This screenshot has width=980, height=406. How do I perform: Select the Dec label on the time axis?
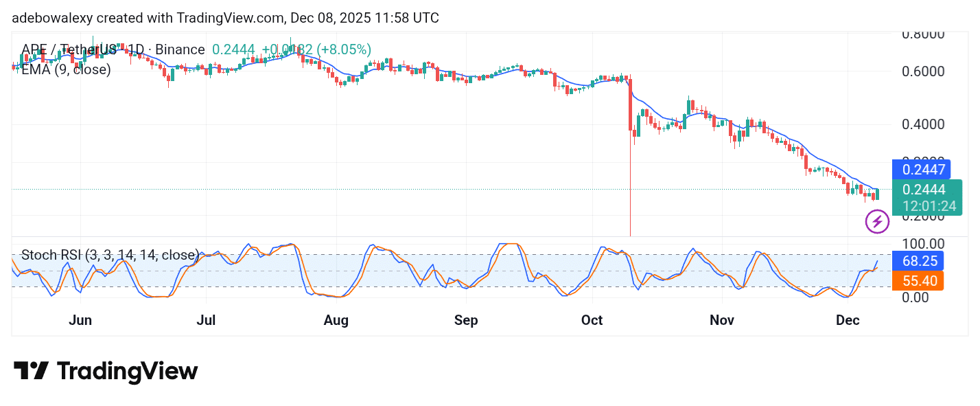pos(848,320)
